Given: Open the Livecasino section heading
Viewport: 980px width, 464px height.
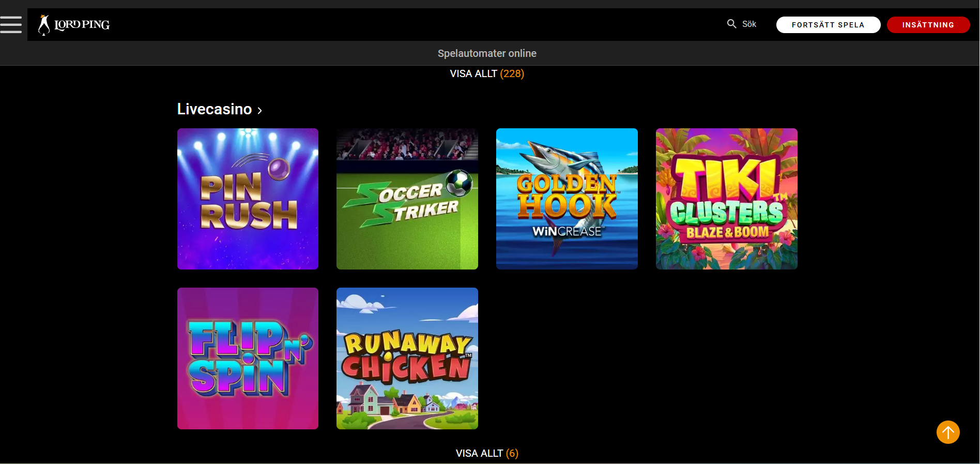Looking at the screenshot, I should point(215,109).
